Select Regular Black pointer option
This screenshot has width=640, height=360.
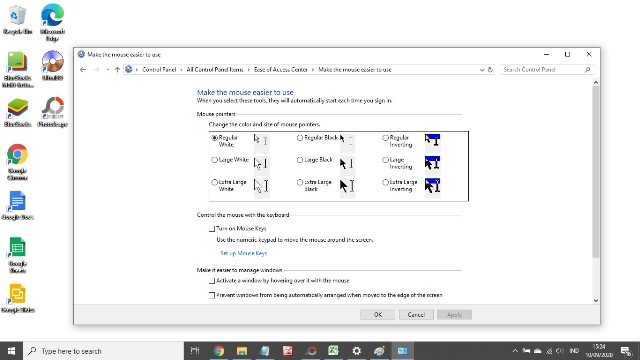[300, 138]
